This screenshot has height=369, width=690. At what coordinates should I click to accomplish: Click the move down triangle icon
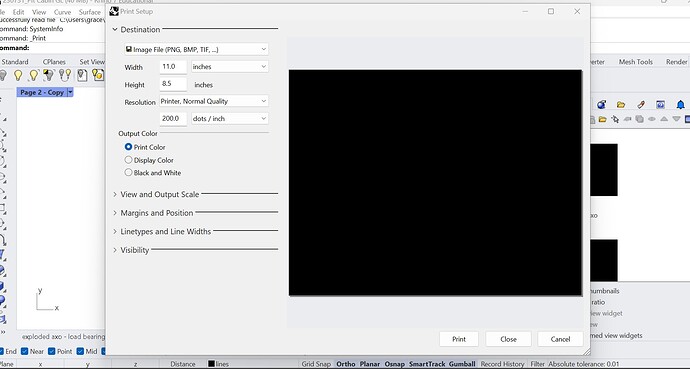676,119
